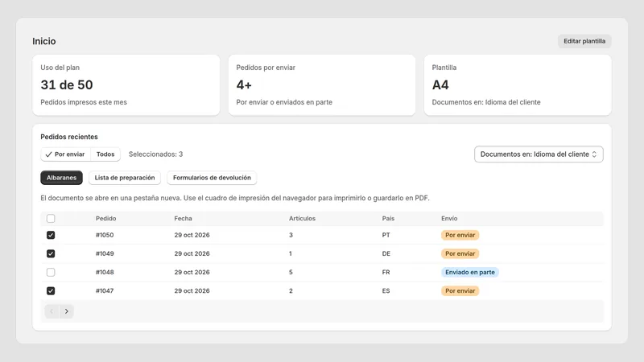The image size is (644, 362).
Task: Click the Envío column header
Action: (449, 218)
